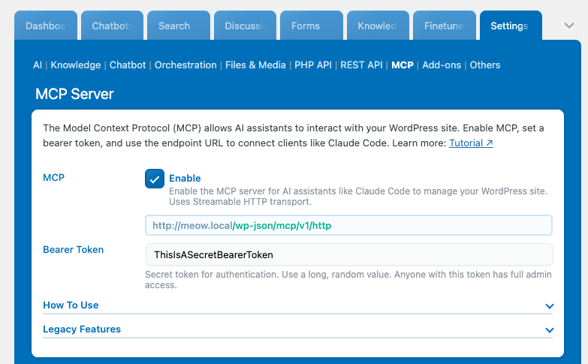Expand the How To Use section
The height and width of the screenshot is (364, 588).
(550, 306)
